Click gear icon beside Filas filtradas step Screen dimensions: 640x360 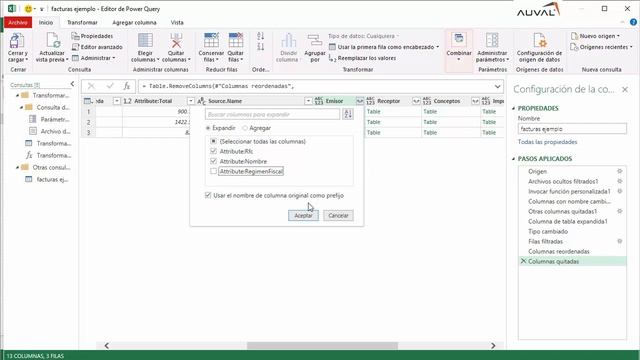(x=620, y=241)
